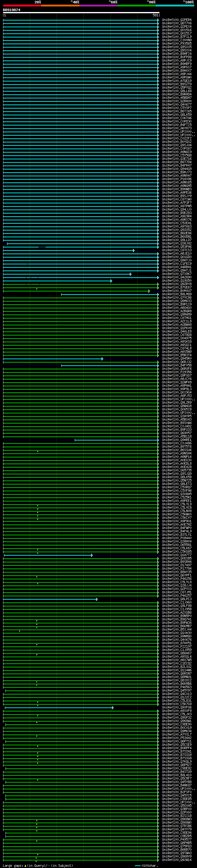Open hit UniRef100_Q2PER4
The image size is (197, 868).
point(176,20)
